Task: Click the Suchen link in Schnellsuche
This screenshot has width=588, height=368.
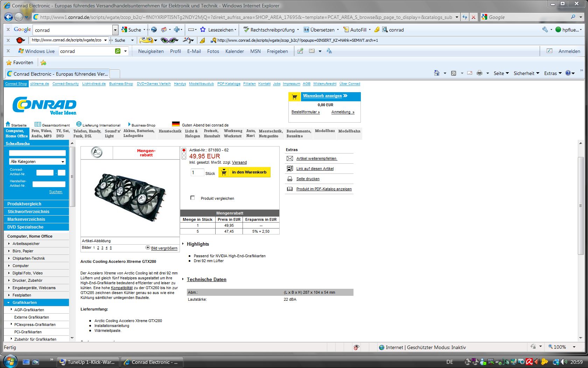Action: (x=56, y=192)
